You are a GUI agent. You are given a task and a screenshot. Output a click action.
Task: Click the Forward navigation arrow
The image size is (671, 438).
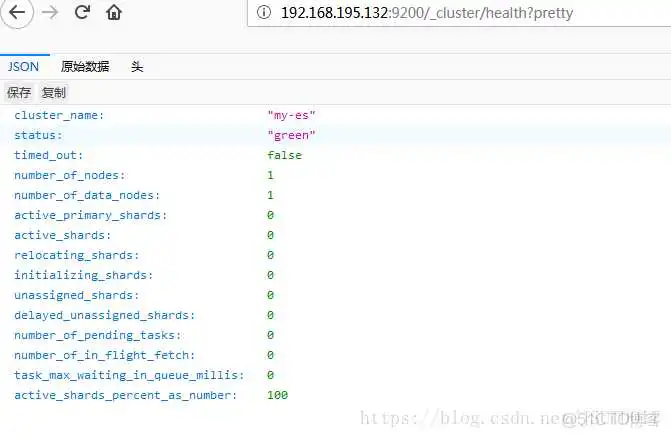(x=51, y=13)
